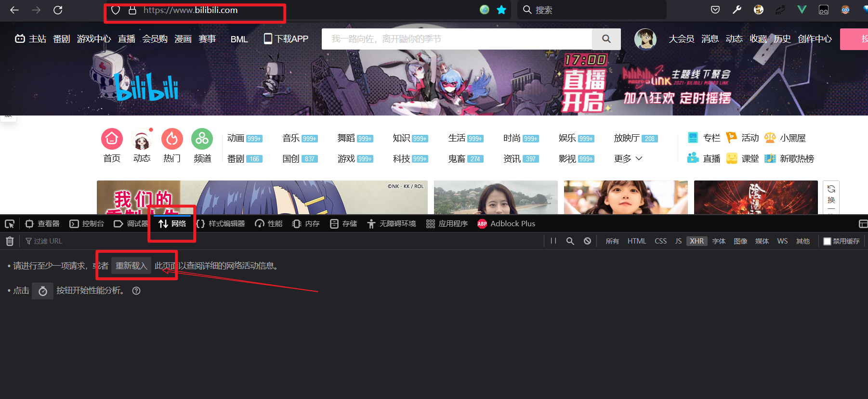Open 主站 main site link
Screen dimensions: 868x399
click(x=30, y=39)
